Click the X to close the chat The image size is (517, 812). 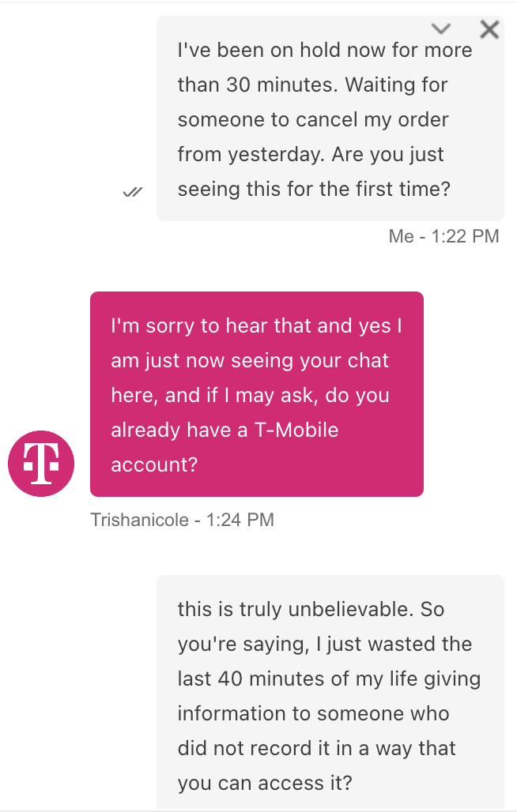coord(489,29)
